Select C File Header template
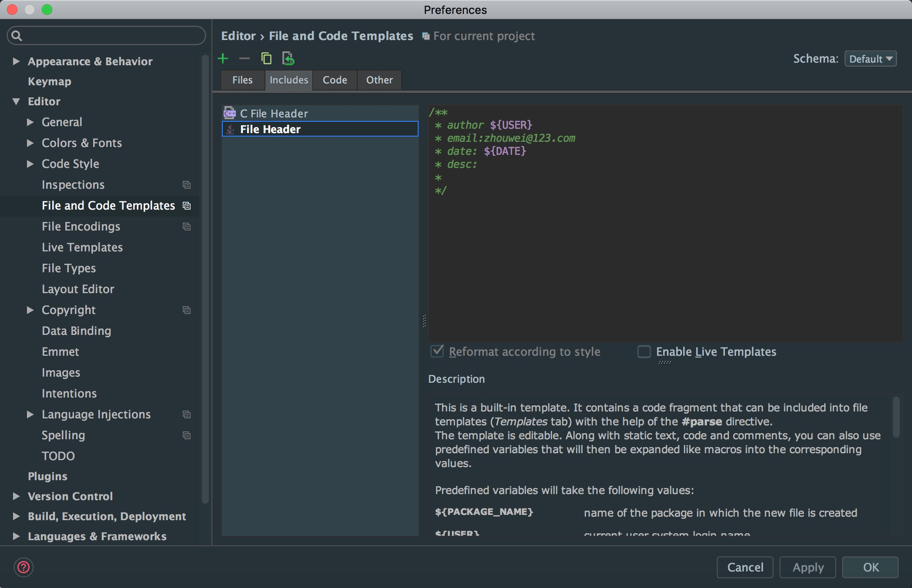 click(320, 114)
